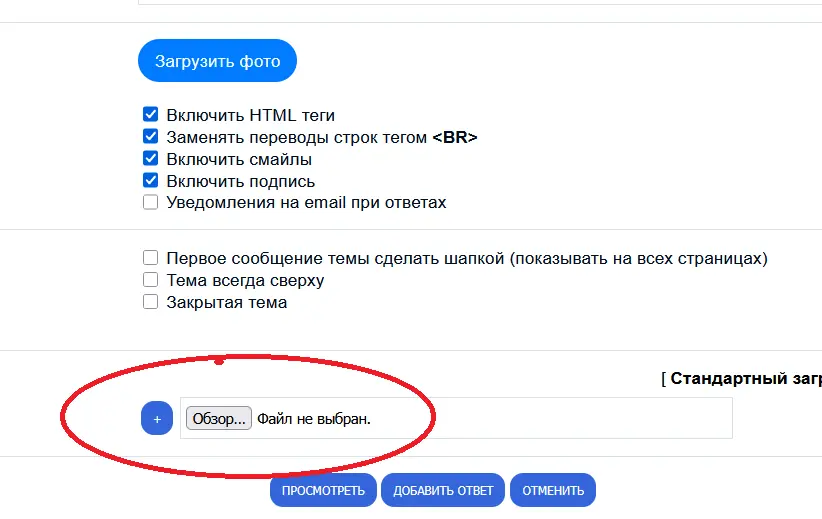Uncheck the Включить подпись checkbox
The image size is (822, 519).
click(x=151, y=181)
